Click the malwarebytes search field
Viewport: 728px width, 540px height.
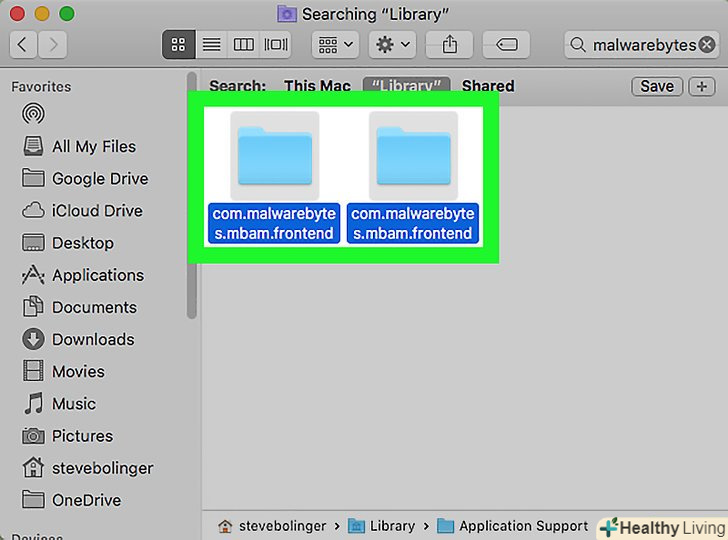(x=641, y=45)
